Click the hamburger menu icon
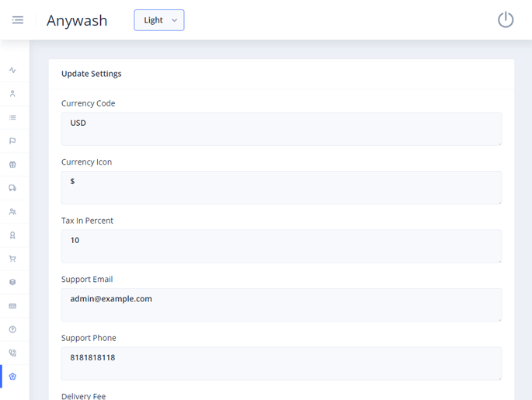This screenshot has width=532, height=400. tap(17, 20)
